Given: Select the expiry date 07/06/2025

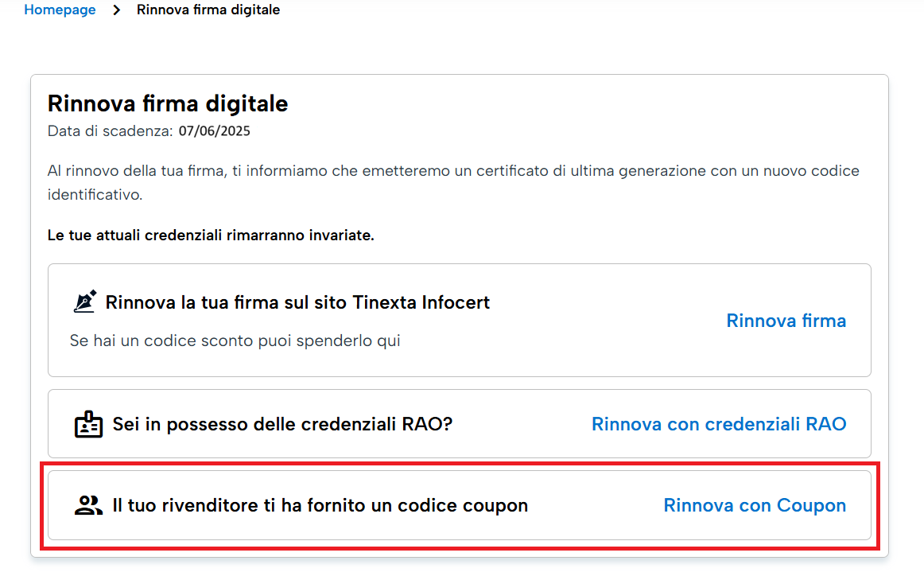Looking at the screenshot, I should (215, 131).
